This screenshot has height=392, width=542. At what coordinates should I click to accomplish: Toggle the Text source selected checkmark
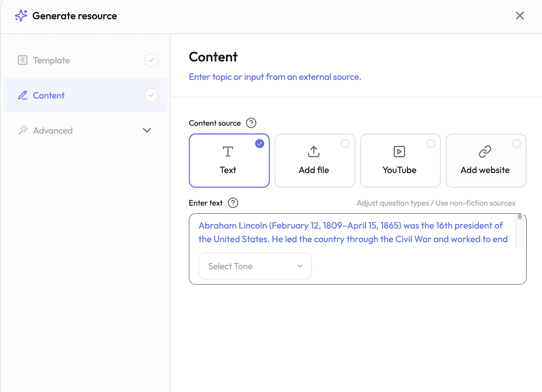coord(259,144)
